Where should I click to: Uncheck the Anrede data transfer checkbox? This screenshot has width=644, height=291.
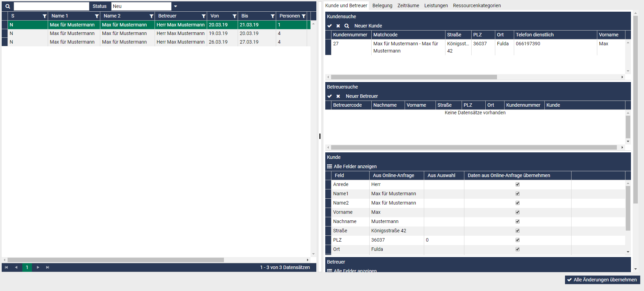coord(518,184)
